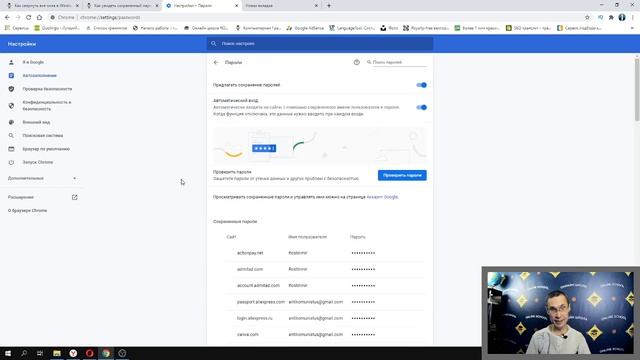This screenshot has height=360, width=640.
Task: Reload the page with refresh button
Action: tap(29, 18)
